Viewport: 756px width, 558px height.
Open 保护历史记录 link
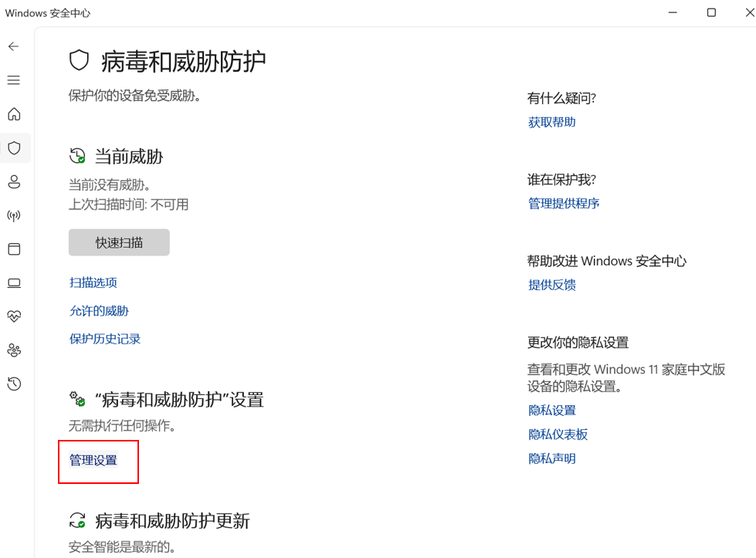click(104, 339)
